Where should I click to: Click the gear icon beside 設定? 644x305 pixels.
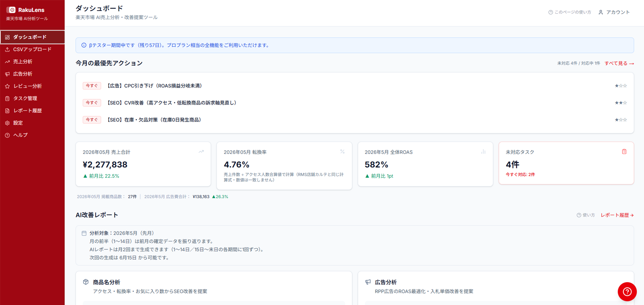[7, 123]
